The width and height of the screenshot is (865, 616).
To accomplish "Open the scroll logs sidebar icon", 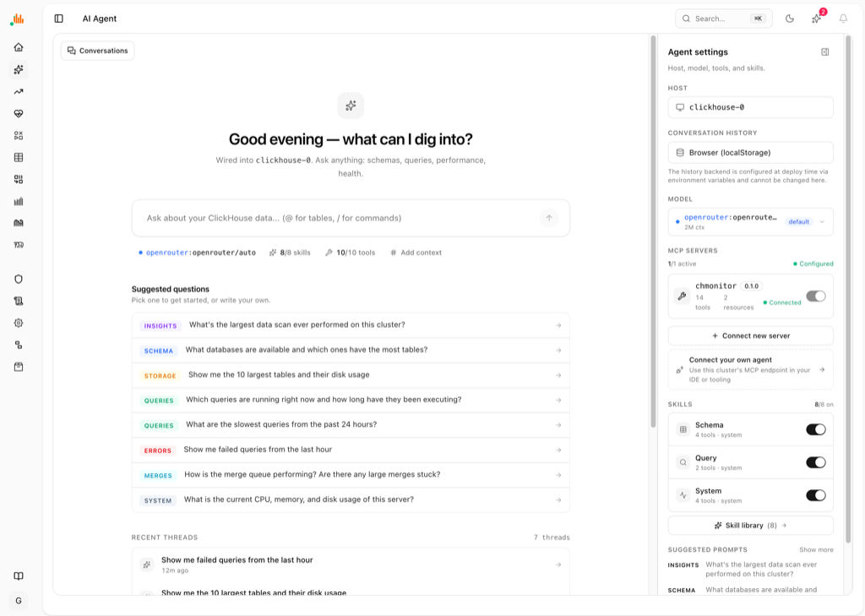I will [x=19, y=302].
